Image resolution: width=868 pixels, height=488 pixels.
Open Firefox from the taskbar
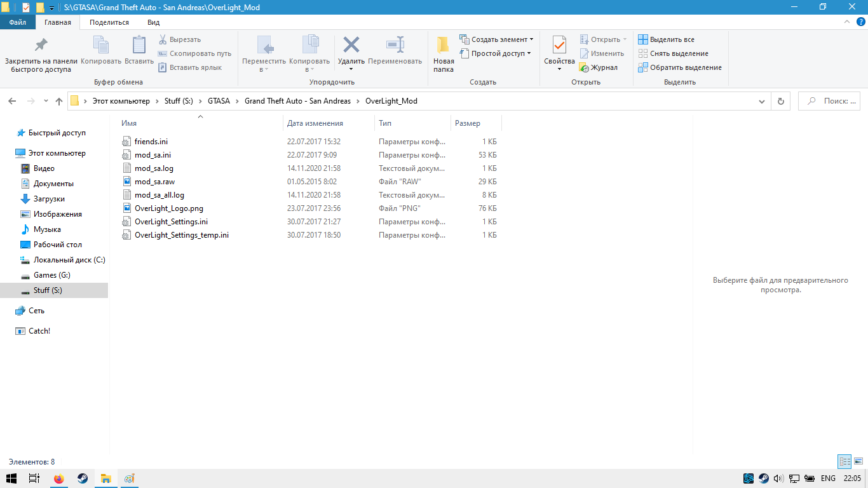pyautogui.click(x=59, y=478)
